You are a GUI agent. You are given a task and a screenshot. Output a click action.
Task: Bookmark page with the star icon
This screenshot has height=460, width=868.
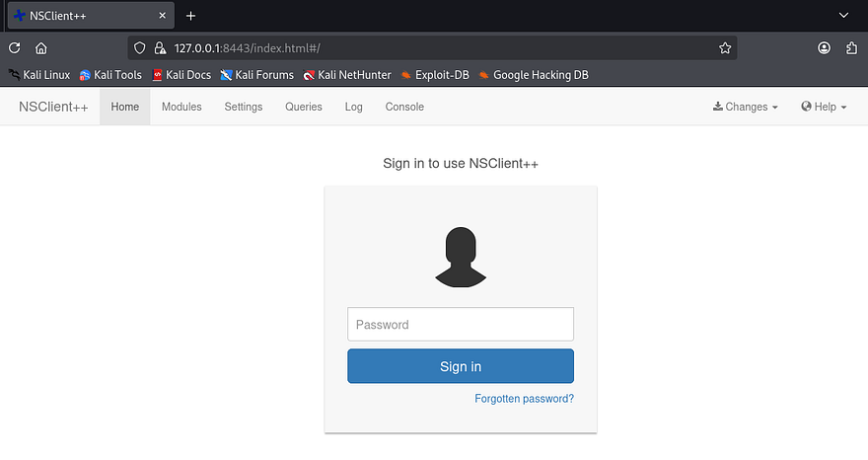[725, 47]
